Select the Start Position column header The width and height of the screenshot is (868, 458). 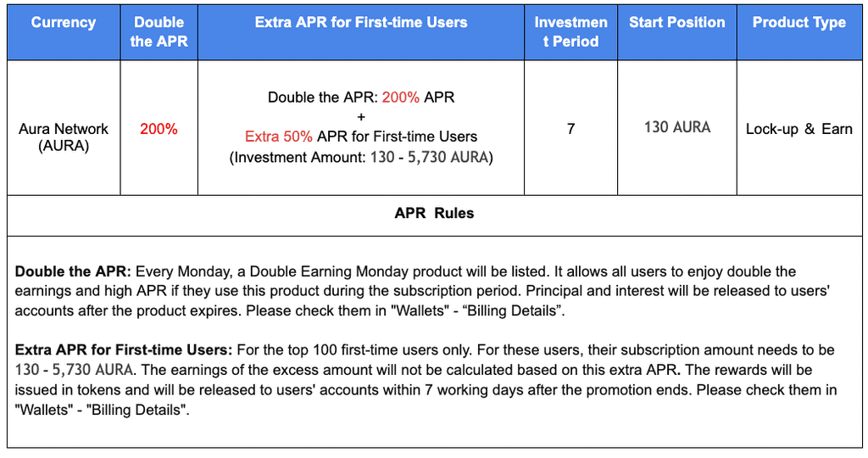[x=676, y=23]
